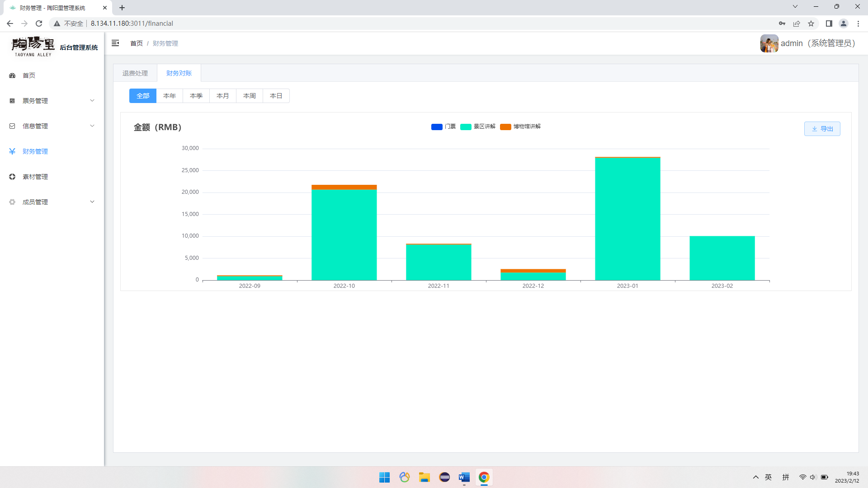Go to 首页 via breadcrumb link
Viewport: 868px width, 488px height.
point(136,43)
